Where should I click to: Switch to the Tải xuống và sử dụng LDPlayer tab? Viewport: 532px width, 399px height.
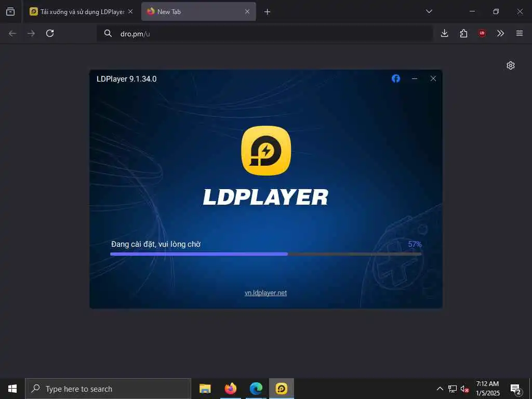click(x=82, y=11)
